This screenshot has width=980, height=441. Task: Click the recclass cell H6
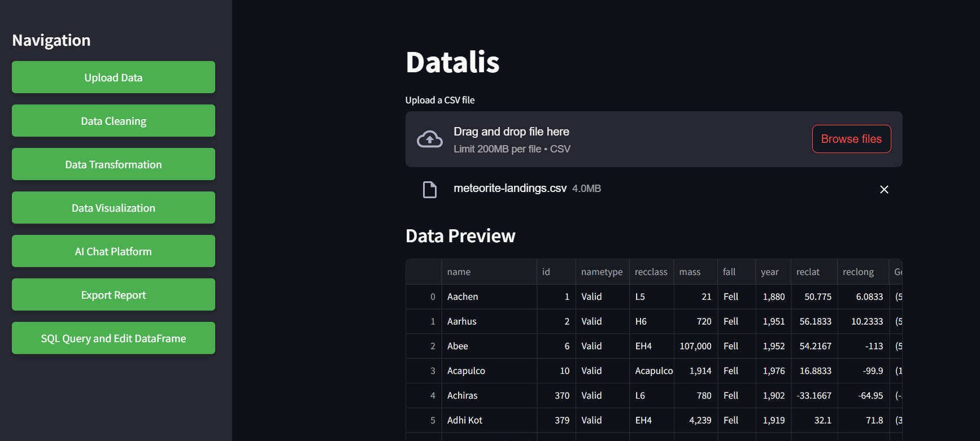click(x=651, y=321)
